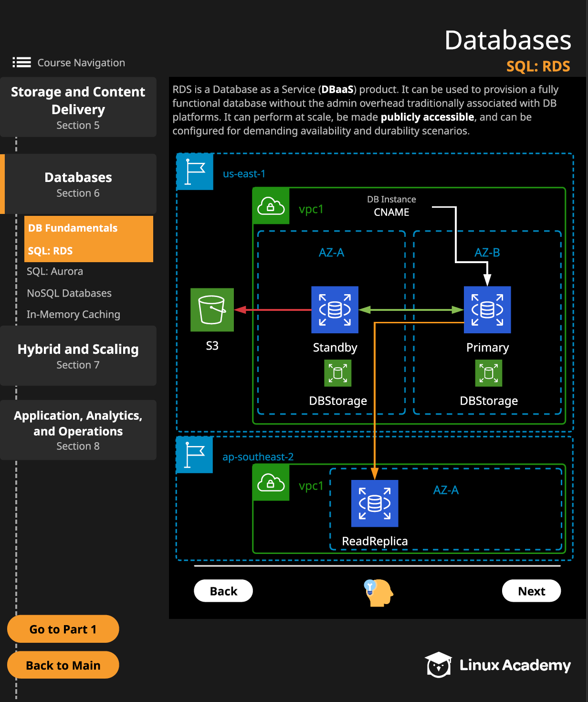Open Hybrid and Scaling Section 7
This screenshot has height=702, width=588.
click(78, 356)
